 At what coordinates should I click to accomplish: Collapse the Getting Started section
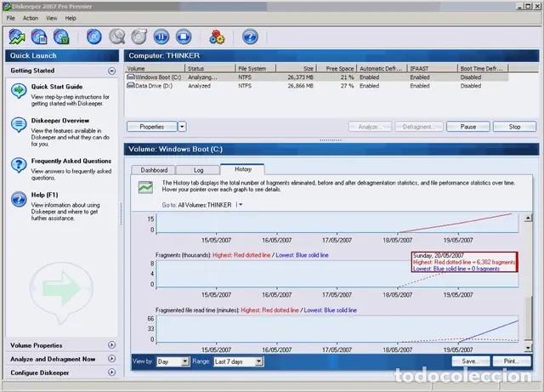[111, 71]
